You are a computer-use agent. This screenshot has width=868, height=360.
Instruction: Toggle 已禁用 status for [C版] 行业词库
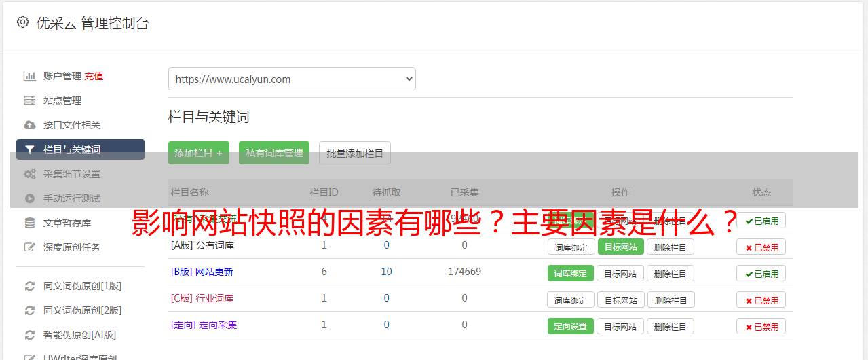point(761,300)
